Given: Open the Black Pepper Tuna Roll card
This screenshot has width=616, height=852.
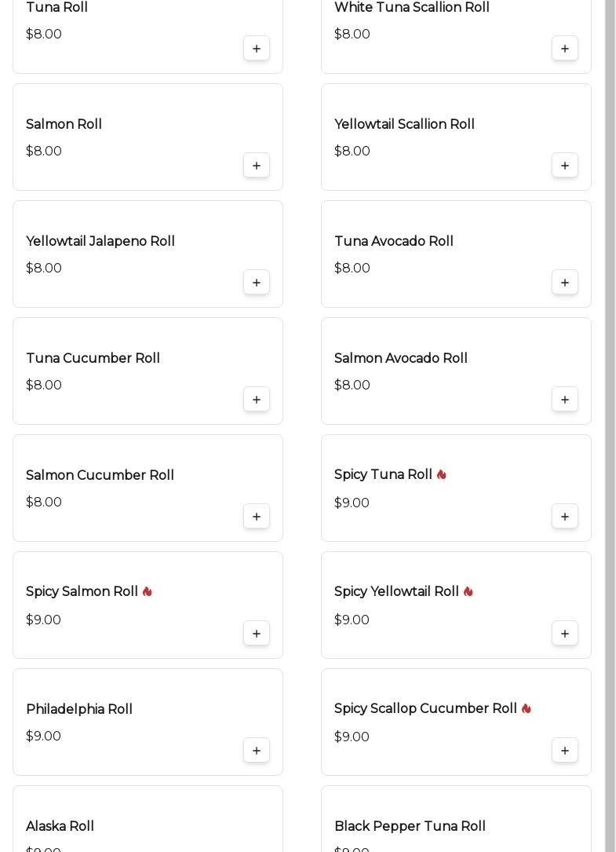Looking at the screenshot, I should [x=456, y=821].
